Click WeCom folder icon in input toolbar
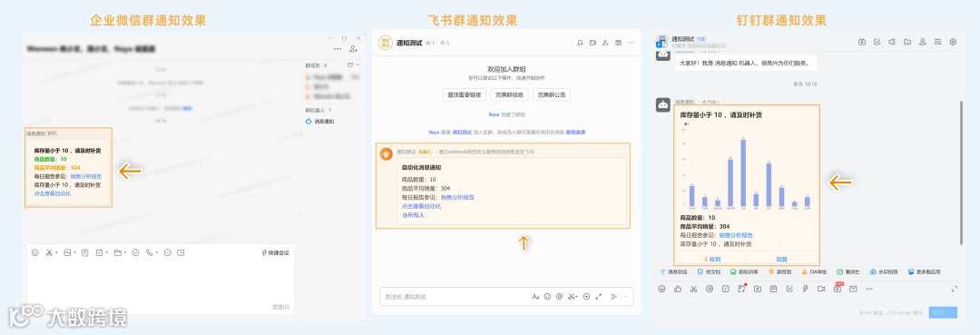 click(117, 252)
